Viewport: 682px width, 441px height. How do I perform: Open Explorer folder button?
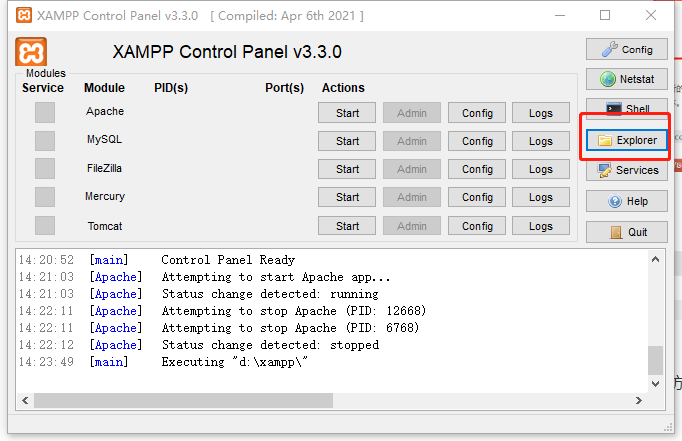point(626,140)
